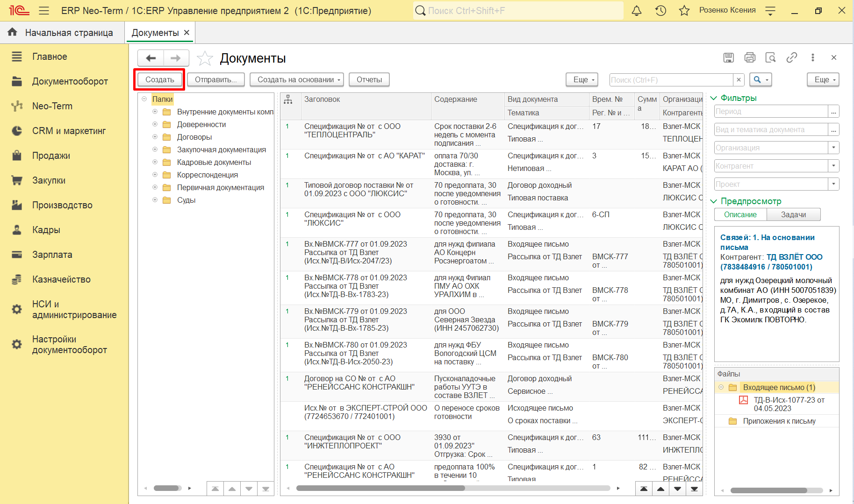Switch to Начальная страница tab
This screenshot has height=504, width=854.
point(62,33)
